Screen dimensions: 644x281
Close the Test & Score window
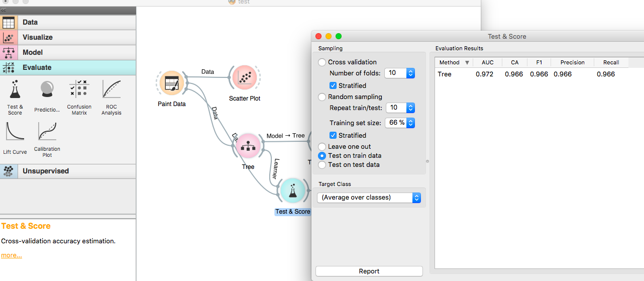point(318,36)
